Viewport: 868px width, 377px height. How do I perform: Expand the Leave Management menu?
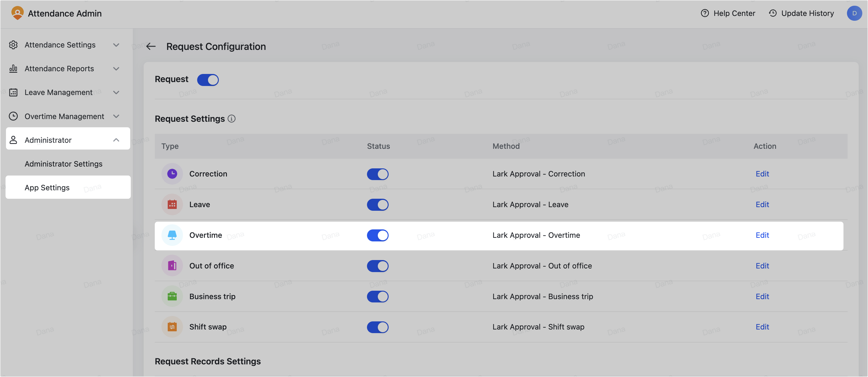116,92
